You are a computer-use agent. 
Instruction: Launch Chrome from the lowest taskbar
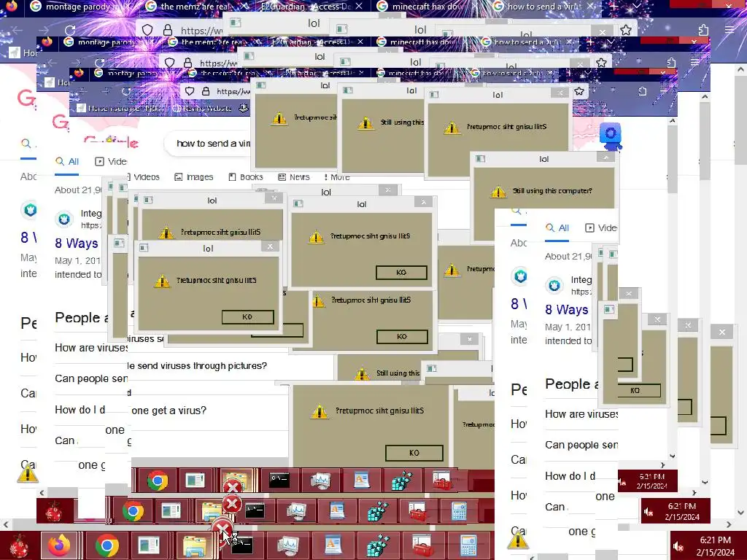click(x=107, y=545)
